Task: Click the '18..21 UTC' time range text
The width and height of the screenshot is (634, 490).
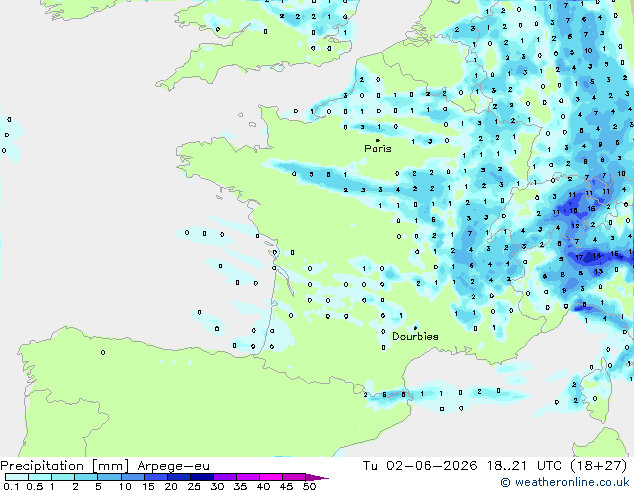Action: tap(524, 466)
